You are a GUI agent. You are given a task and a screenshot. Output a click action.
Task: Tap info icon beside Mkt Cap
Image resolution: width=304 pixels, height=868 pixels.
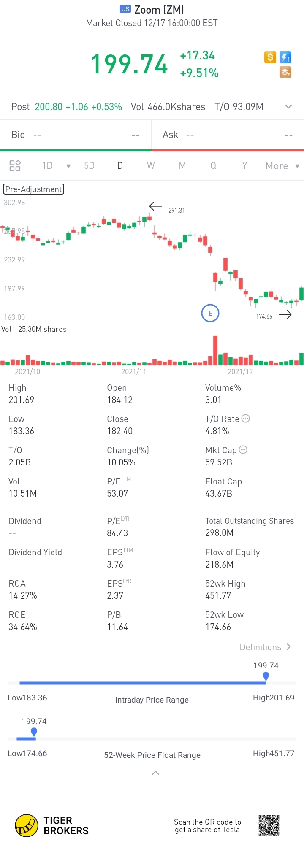click(x=243, y=450)
